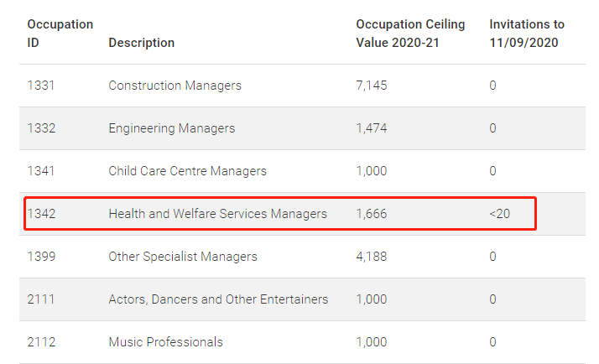Click the Invitations to 11/09/2020 header
599x364 pixels.
[527, 34]
